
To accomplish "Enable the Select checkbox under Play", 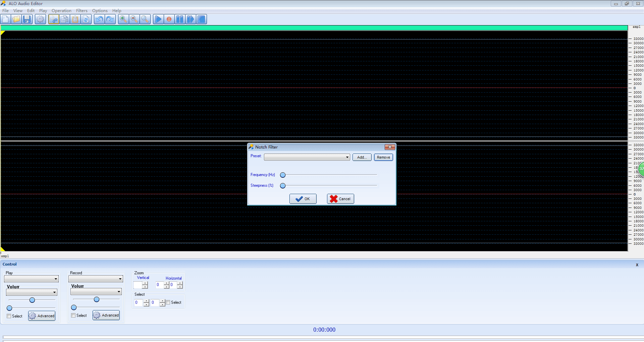I will (x=9, y=316).
